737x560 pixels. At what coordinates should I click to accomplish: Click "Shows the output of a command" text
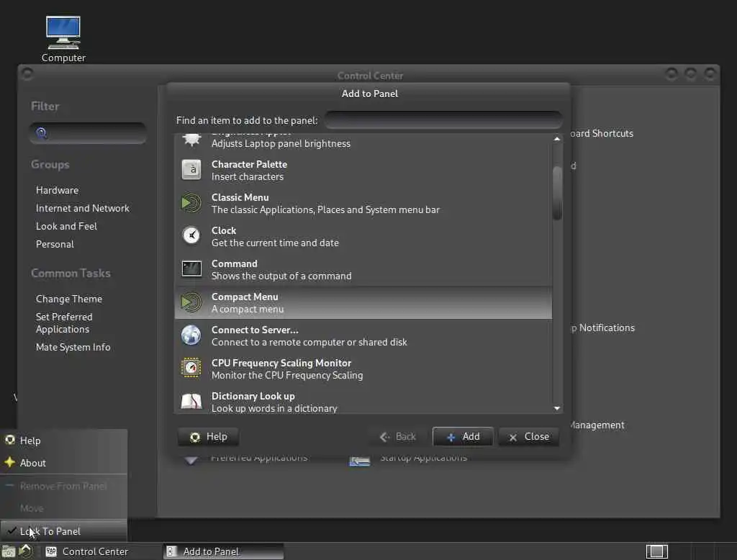click(281, 276)
